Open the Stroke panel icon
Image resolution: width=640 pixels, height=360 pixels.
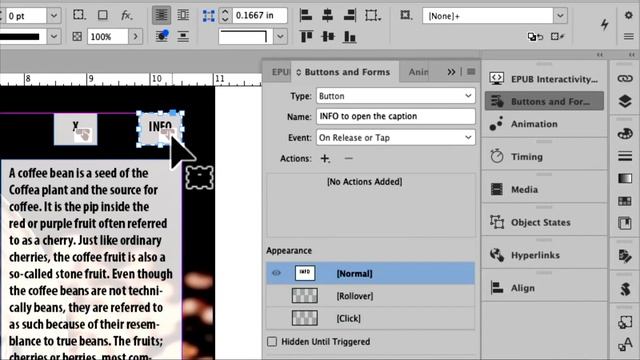click(625, 156)
